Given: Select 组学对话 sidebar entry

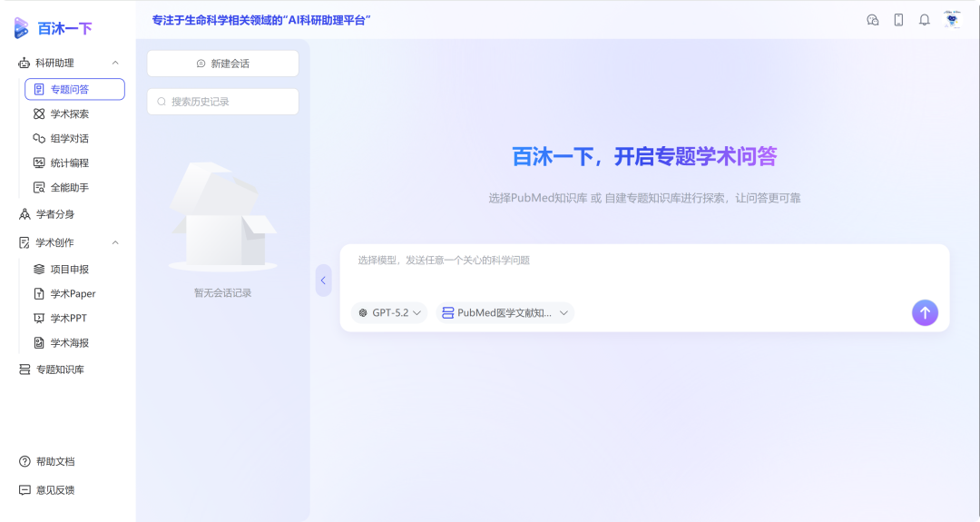Looking at the screenshot, I should [x=69, y=138].
